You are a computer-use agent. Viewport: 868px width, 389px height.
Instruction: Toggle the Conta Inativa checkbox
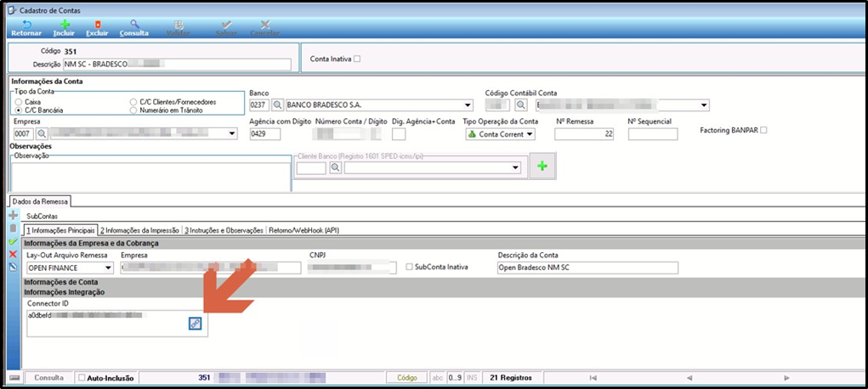(357, 59)
